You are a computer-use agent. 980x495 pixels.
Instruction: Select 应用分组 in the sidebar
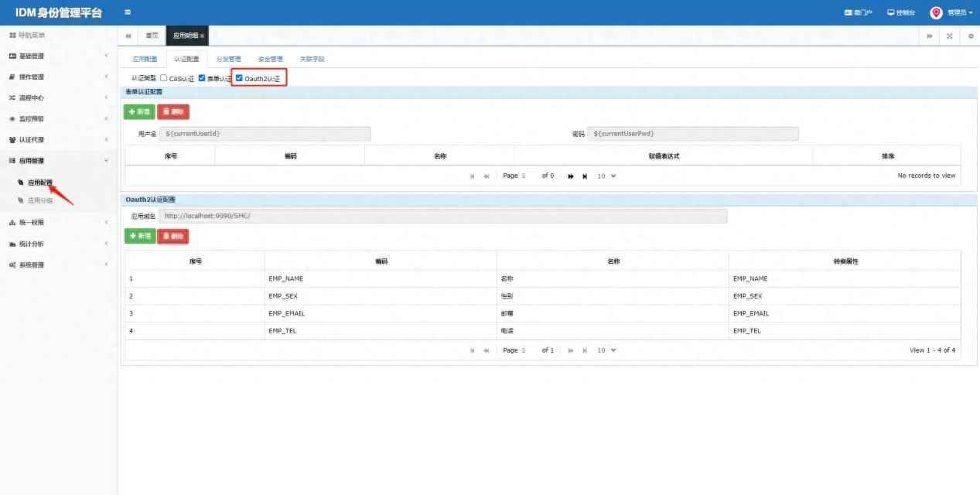40,200
